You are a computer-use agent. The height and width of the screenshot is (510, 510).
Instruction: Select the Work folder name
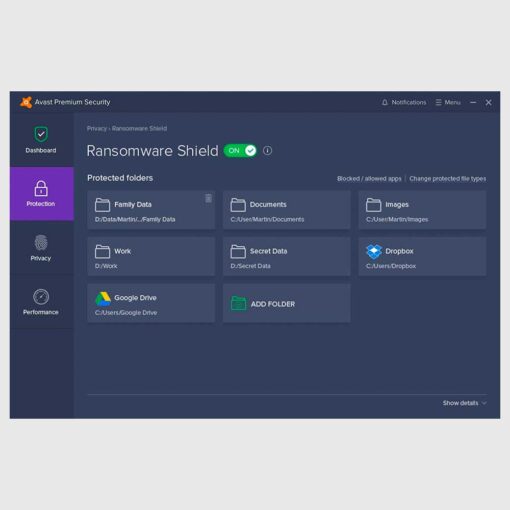123,251
